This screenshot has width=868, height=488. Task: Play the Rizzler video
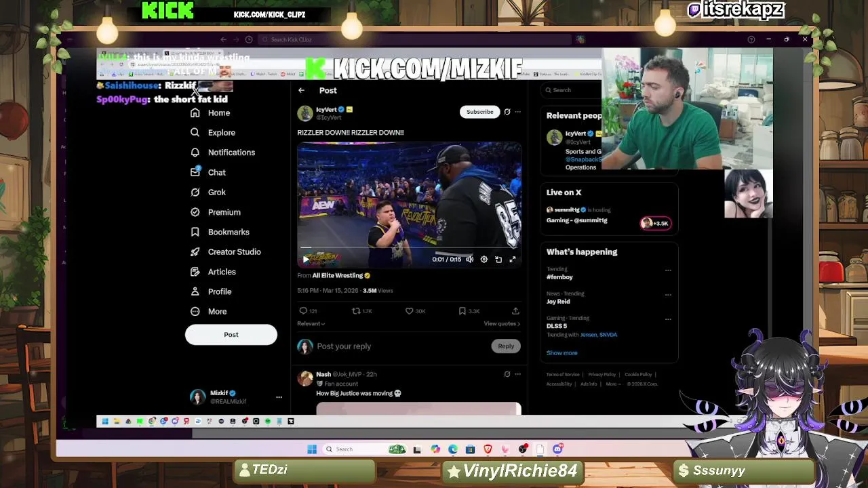tap(305, 259)
